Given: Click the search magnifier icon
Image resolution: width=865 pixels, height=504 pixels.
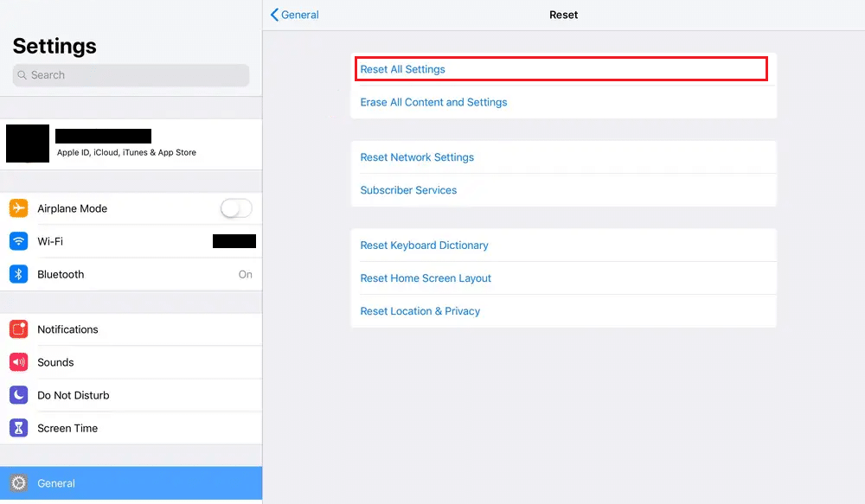Looking at the screenshot, I should click(x=22, y=75).
